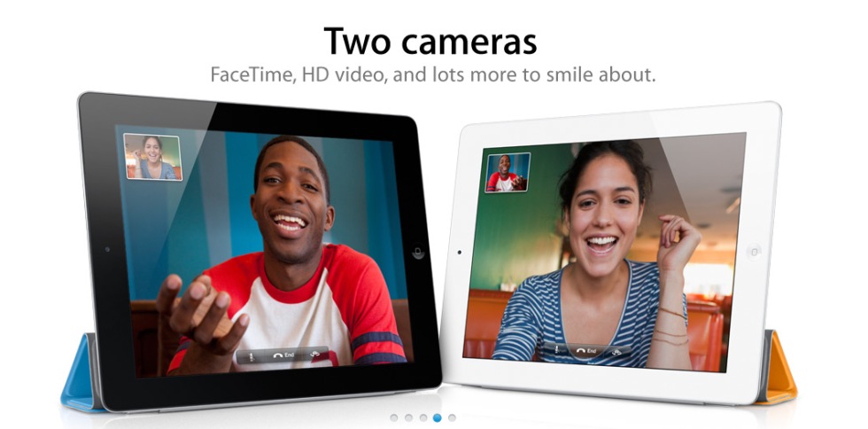This screenshot has height=429, width=868.
Task: Click the orange Smart Cover
Action: (779, 368)
